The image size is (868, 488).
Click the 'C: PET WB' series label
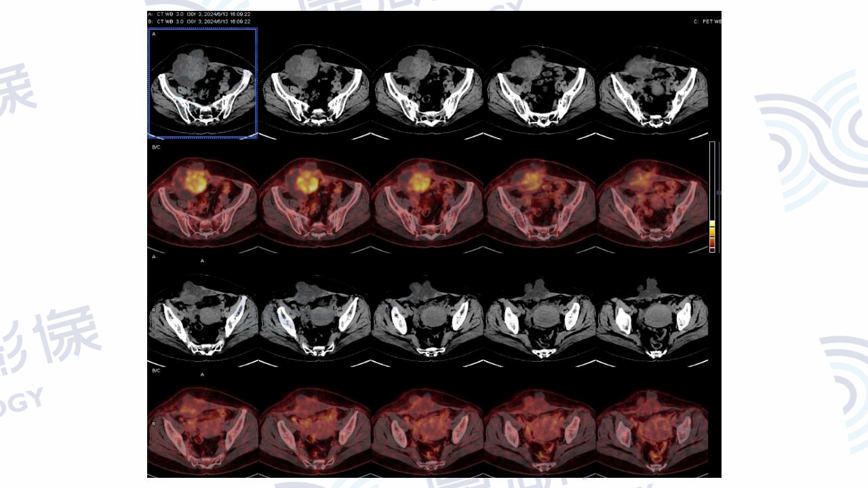point(707,22)
